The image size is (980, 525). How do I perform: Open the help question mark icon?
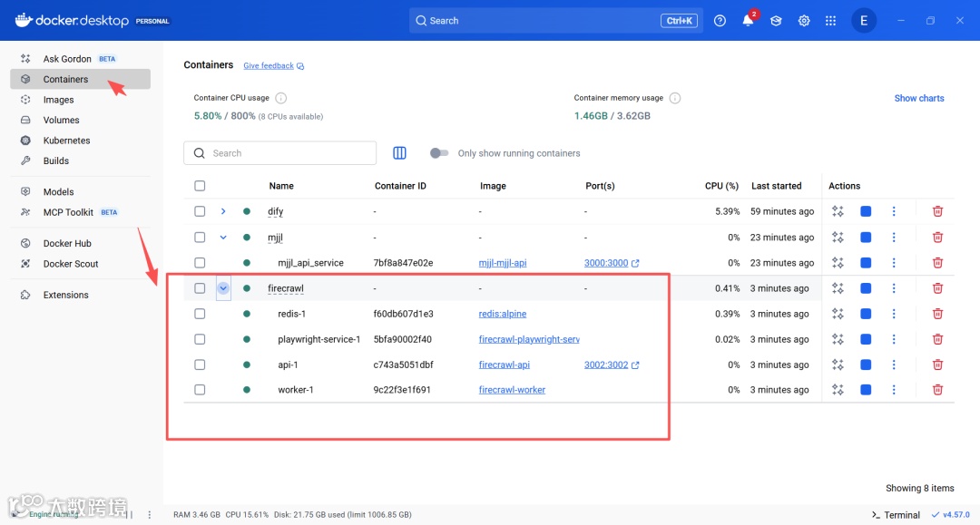click(x=720, y=21)
